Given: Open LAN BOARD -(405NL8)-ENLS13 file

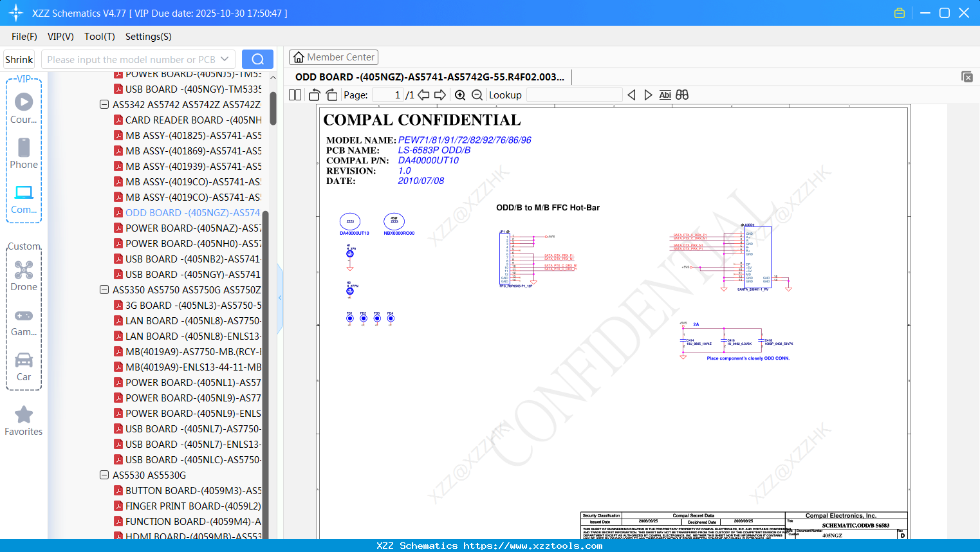Looking at the screenshot, I should (188, 336).
